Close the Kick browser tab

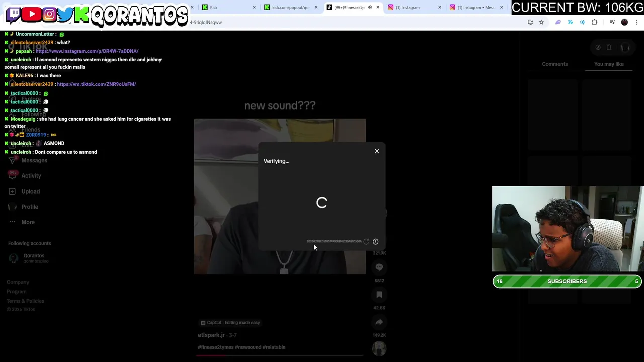click(254, 7)
